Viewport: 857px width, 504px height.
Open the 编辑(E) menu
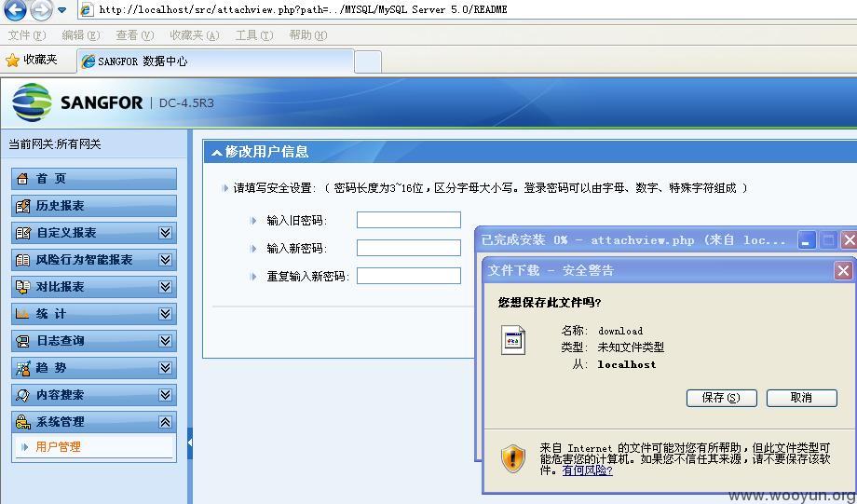[x=81, y=35]
